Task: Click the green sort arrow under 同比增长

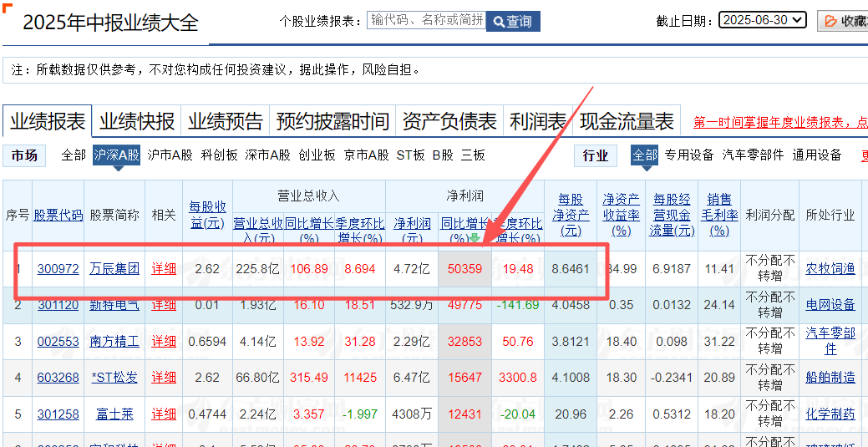Action: click(474, 239)
